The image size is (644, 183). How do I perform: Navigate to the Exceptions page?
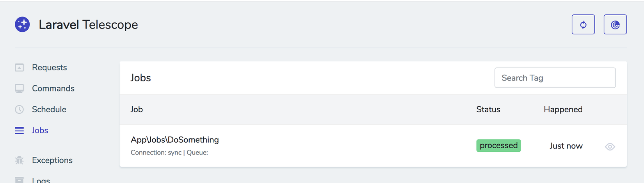point(52,160)
